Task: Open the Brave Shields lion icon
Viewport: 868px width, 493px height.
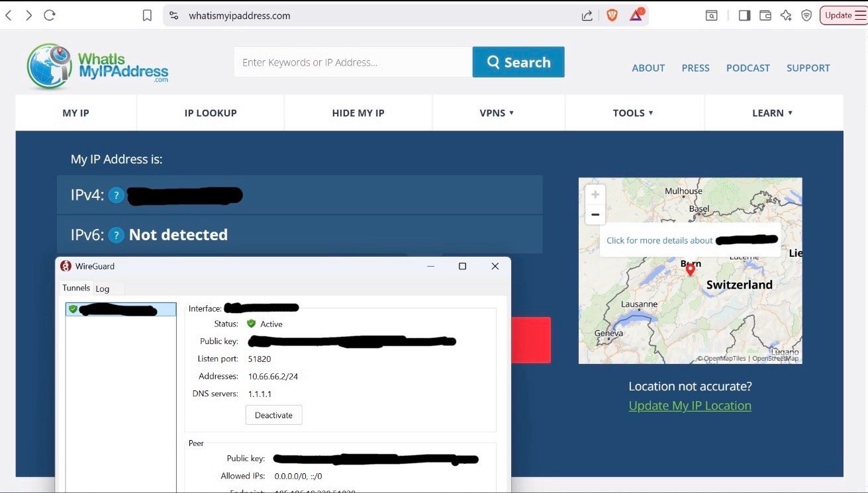Action: click(x=610, y=15)
